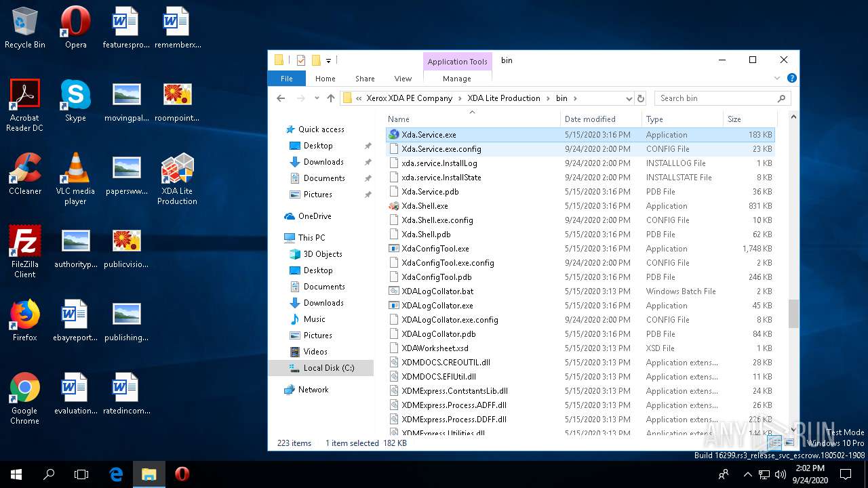
Task: Expand earlier path breadcrumb chevrons
Action: click(x=359, y=98)
